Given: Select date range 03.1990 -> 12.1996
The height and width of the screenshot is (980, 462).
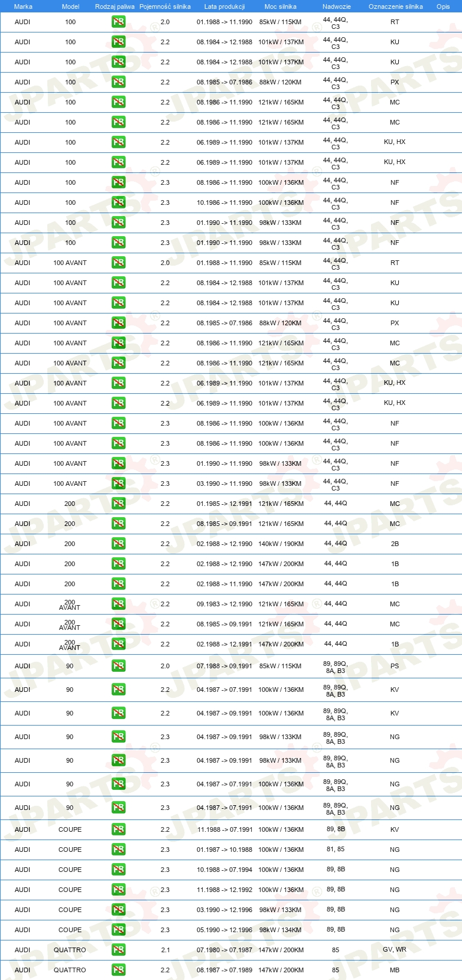Looking at the screenshot, I should 225,910.
